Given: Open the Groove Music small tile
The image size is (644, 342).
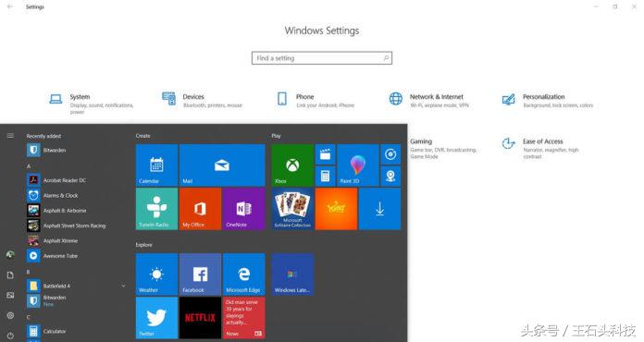Looking at the screenshot, I should tap(390, 154).
